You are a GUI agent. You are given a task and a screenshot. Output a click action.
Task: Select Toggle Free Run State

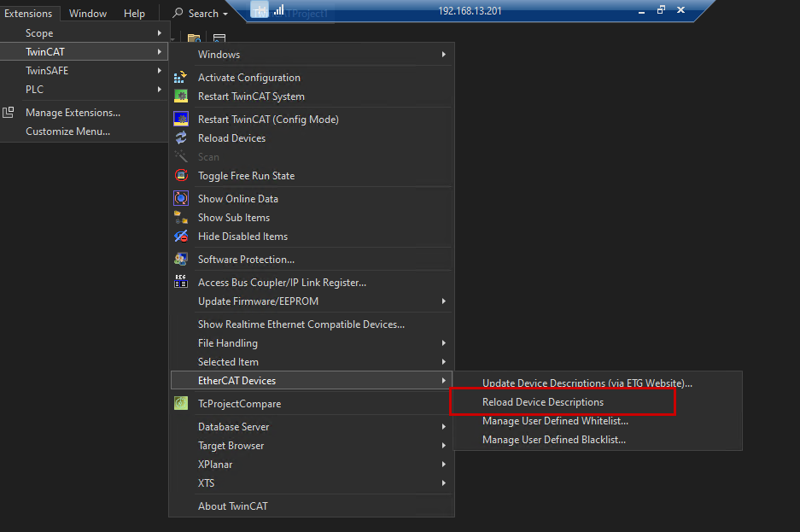312,175
